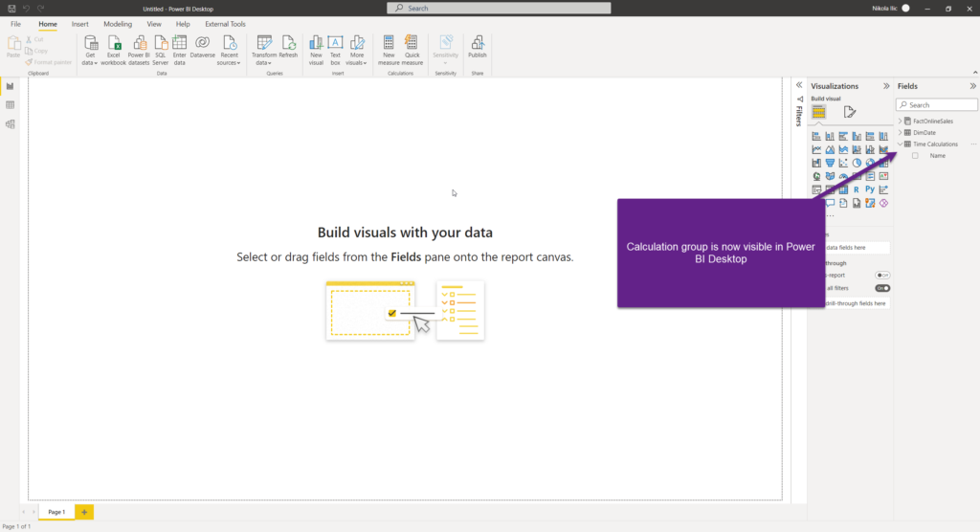
Task: Choose the stacked bar chart visual
Action: point(816,136)
